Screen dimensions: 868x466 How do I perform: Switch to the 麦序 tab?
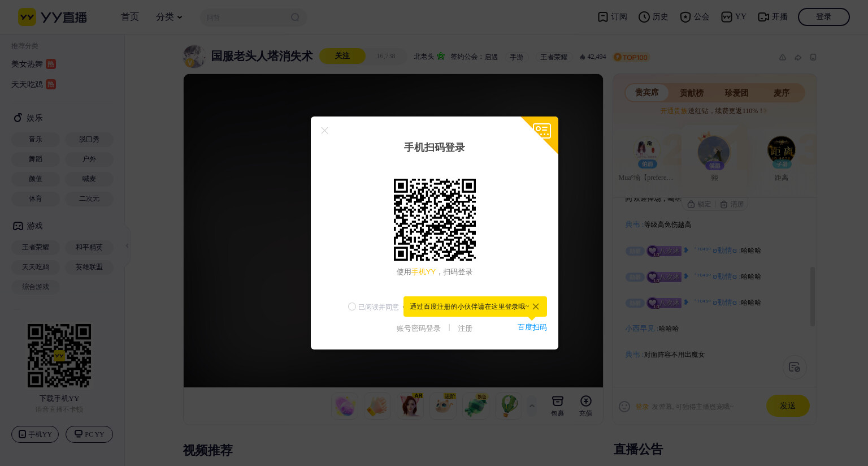click(x=782, y=93)
